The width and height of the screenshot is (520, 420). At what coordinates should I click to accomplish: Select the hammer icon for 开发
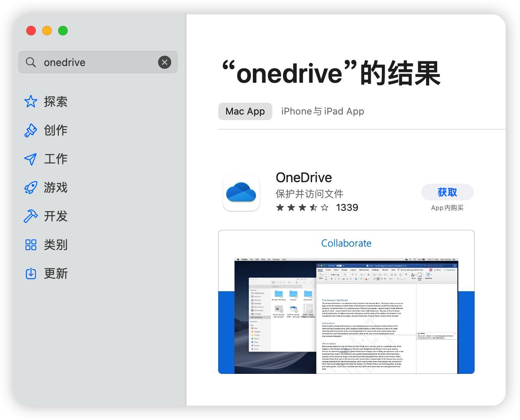[31, 216]
